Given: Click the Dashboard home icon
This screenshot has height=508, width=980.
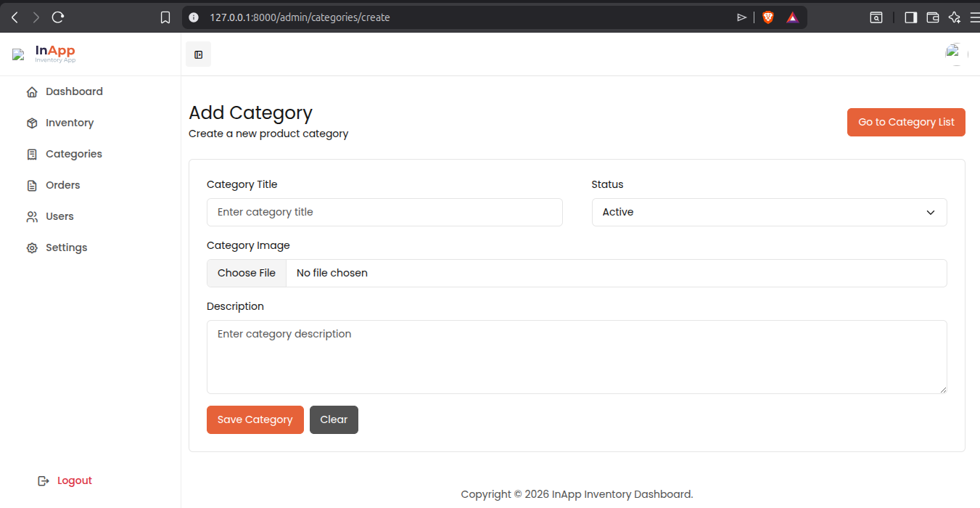Looking at the screenshot, I should pyautogui.click(x=32, y=92).
